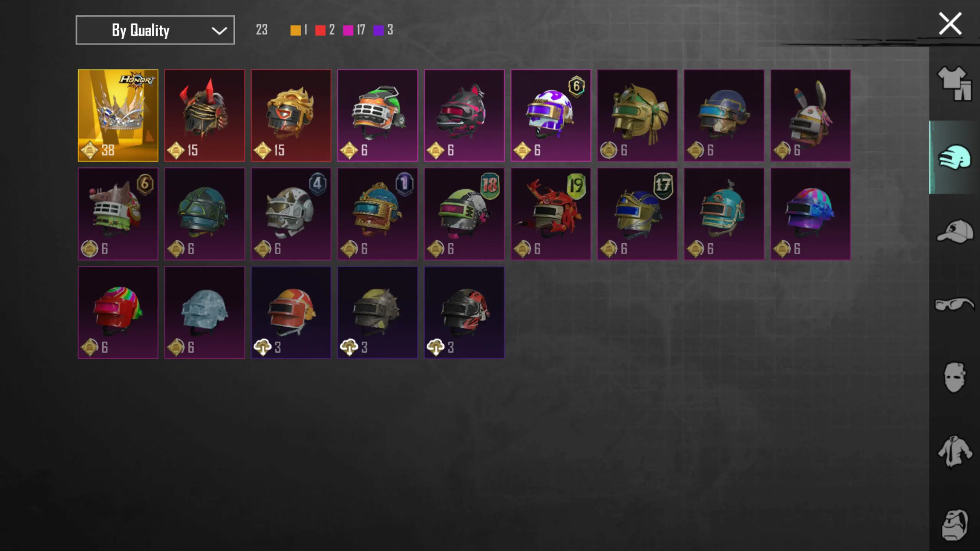Filter by pink quality swatch showing 17

(x=348, y=30)
